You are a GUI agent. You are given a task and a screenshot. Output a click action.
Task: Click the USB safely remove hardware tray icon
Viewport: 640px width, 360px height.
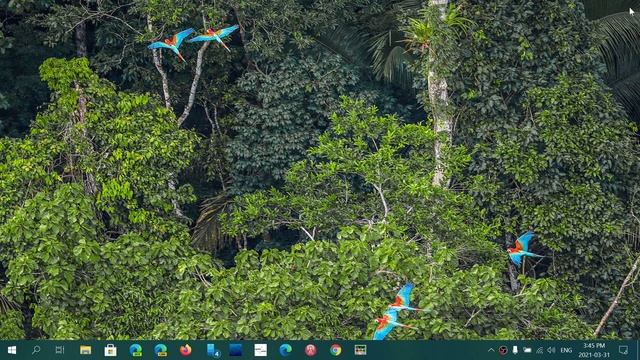[515, 350]
